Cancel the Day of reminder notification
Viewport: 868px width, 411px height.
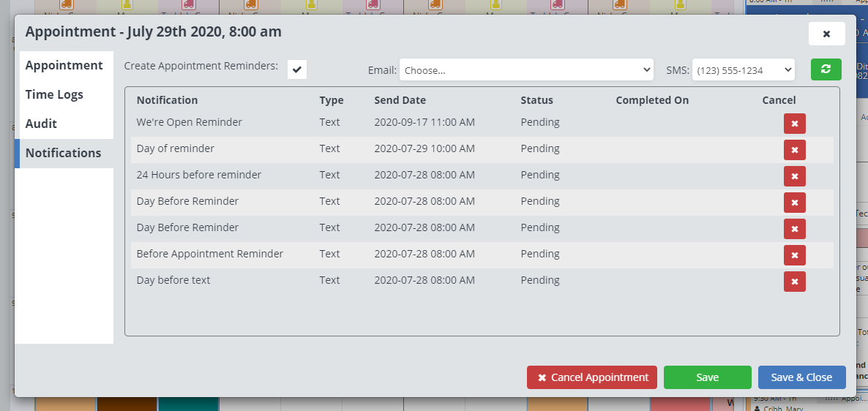(794, 150)
